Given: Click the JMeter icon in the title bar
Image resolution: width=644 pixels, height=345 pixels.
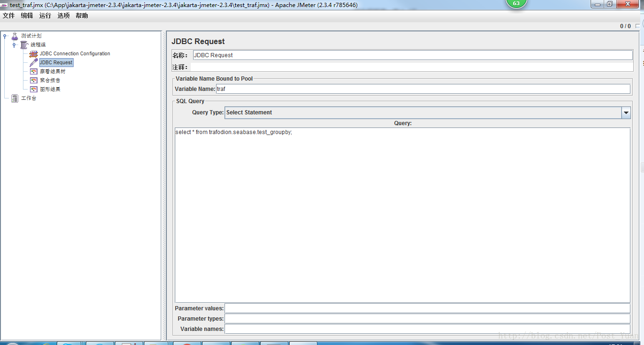Looking at the screenshot, I should 5,4.
